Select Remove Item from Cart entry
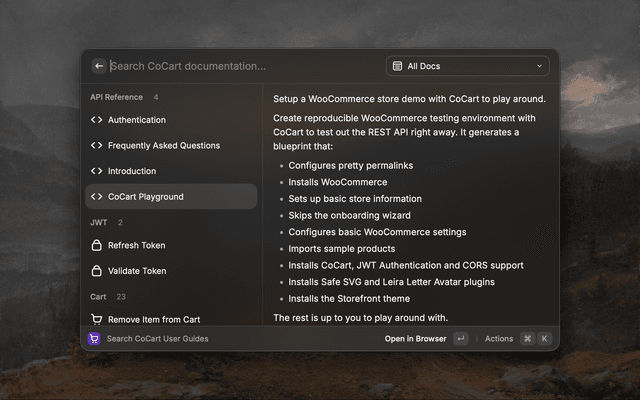Image resolution: width=640 pixels, height=400 pixels. [x=171, y=319]
